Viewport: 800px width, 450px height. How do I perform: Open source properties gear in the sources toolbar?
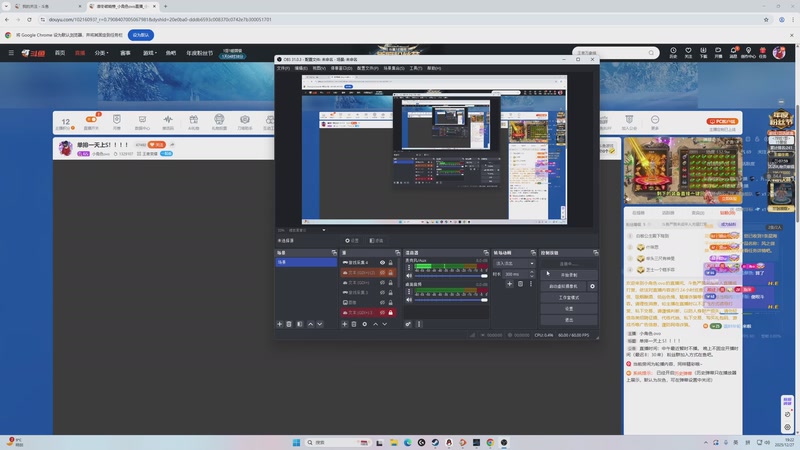click(x=364, y=324)
